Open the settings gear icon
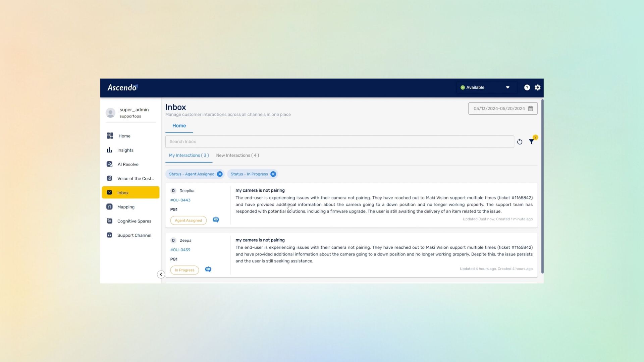 point(537,87)
